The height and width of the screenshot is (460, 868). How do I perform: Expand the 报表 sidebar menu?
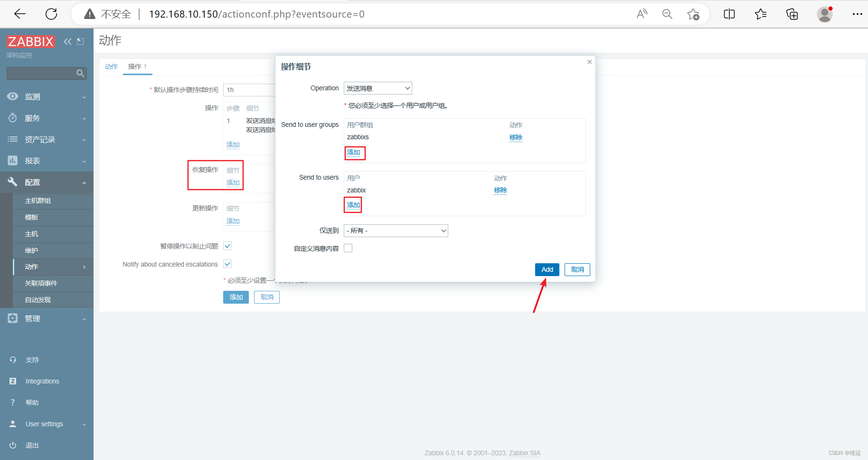[47, 161]
